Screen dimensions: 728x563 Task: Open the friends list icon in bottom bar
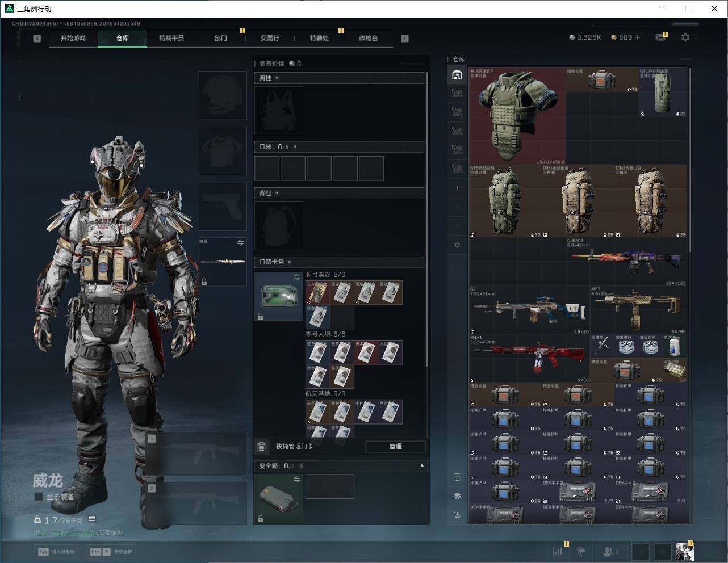610,551
